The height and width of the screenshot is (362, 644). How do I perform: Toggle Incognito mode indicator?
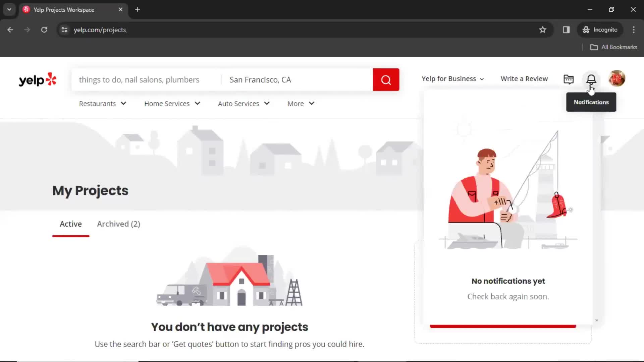coord(601,29)
